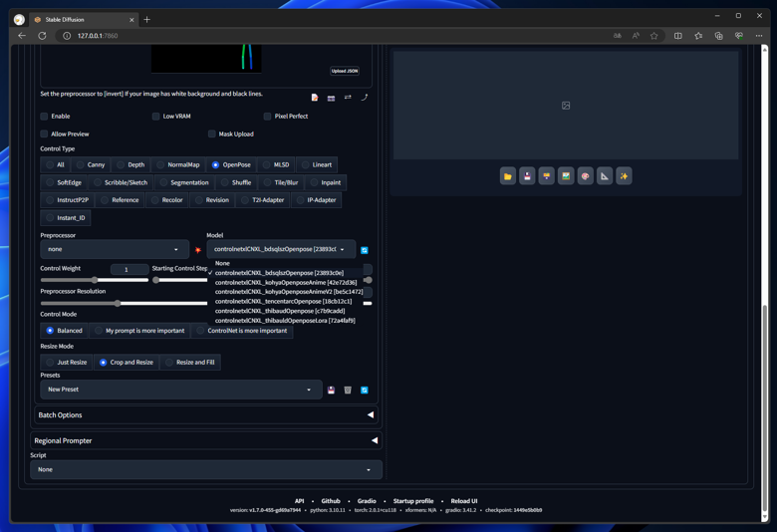
Task: Tick the Mask Upload checkbox
Action: tap(211, 133)
